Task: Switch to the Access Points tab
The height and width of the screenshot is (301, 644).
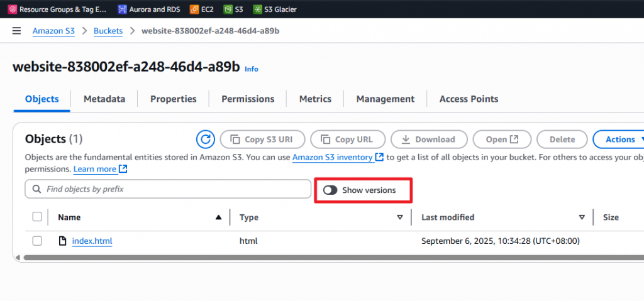Action: pyautogui.click(x=469, y=99)
